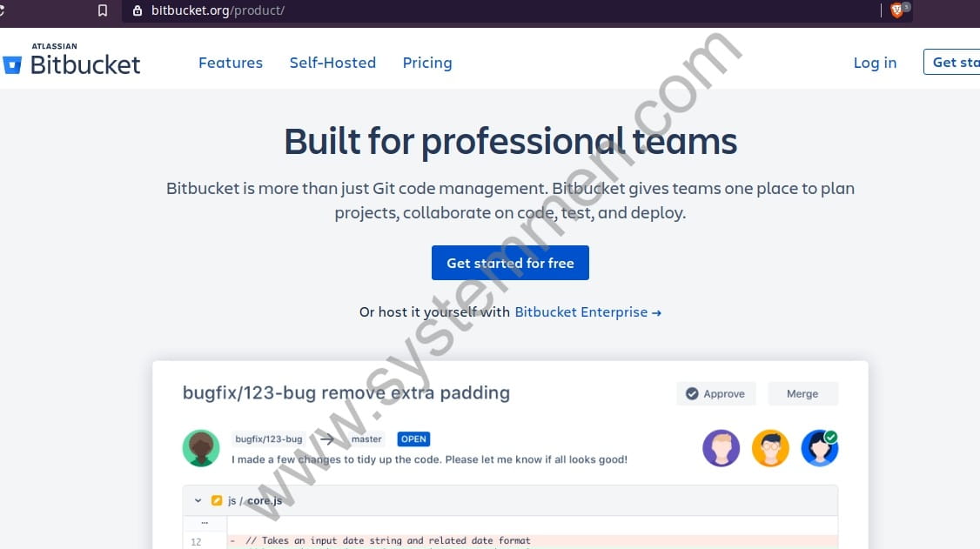The width and height of the screenshot is (980, 549).
Task: Open the Self-Hosted menu item
Action: click(x=332, y=63)
